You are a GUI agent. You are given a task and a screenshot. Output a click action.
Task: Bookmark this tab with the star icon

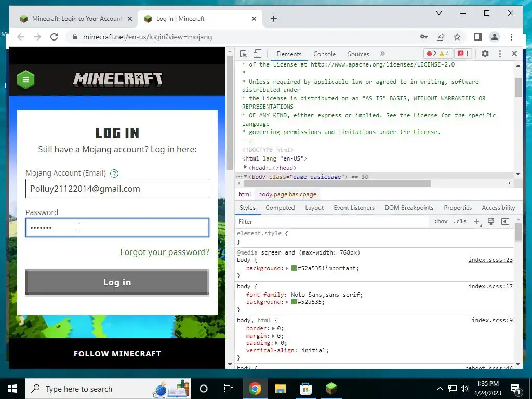[x=457, y=37]
